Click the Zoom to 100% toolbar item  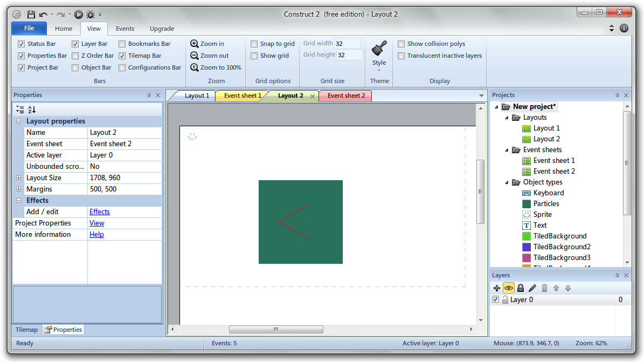point(214,67)
